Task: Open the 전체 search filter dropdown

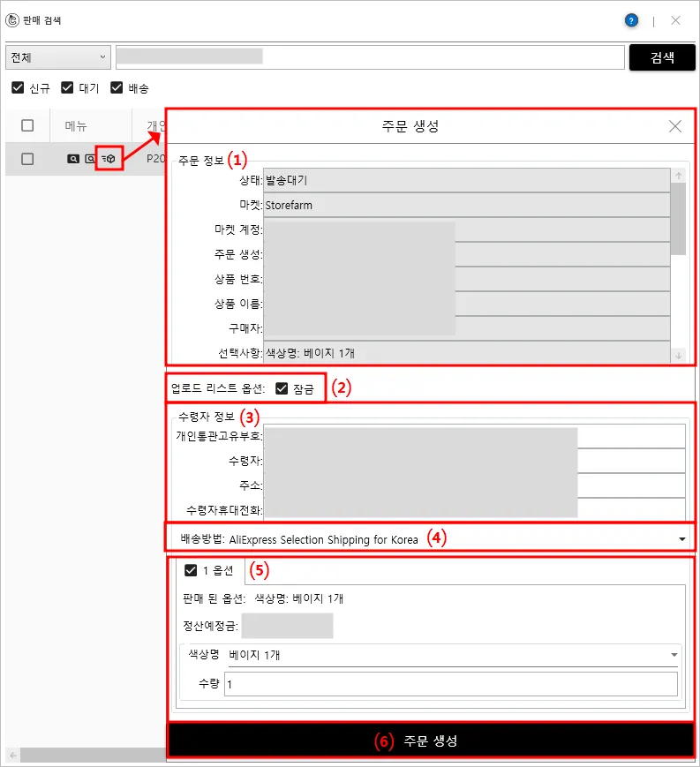Action: (58, 57)
